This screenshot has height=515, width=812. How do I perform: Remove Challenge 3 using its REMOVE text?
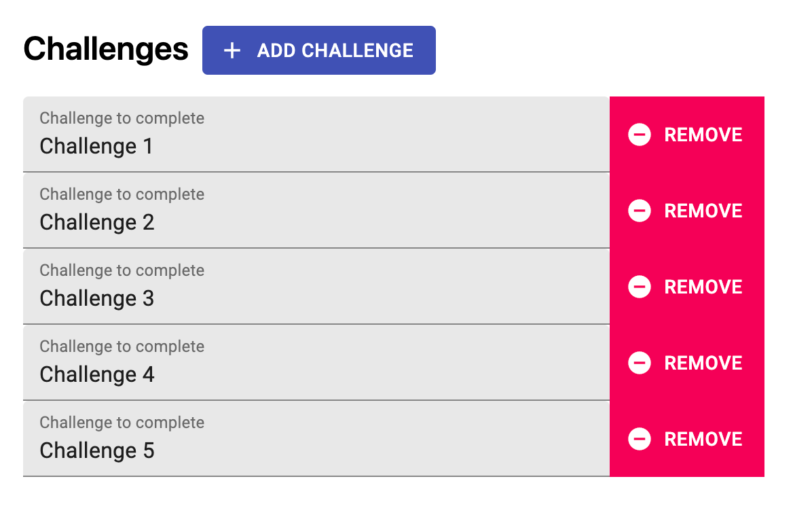click(703, 287)
